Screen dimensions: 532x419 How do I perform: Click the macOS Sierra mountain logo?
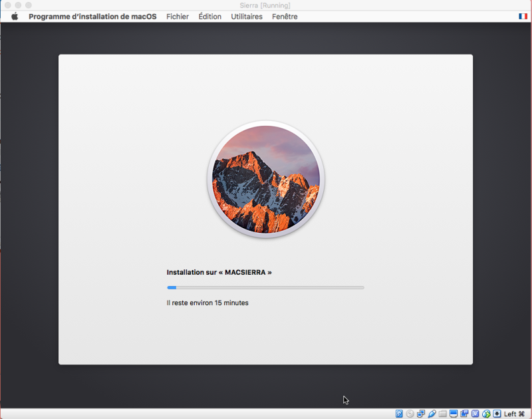[x=265, y=179]
